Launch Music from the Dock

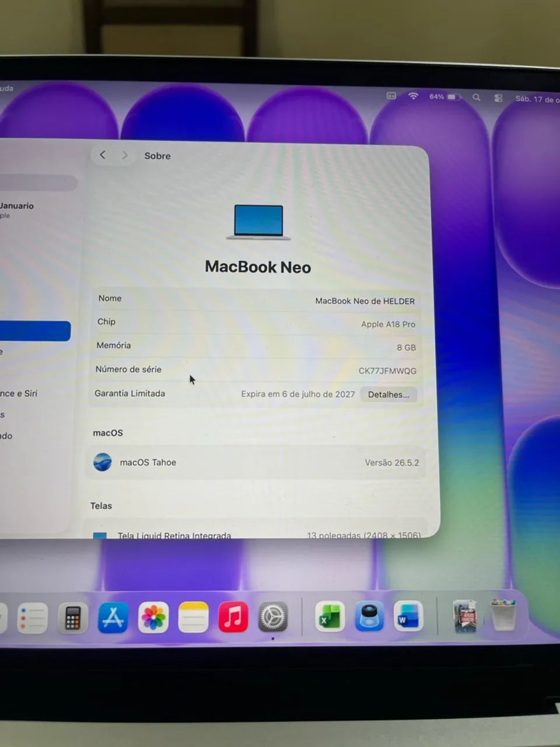pyautogui.click(x=233, y=617)
